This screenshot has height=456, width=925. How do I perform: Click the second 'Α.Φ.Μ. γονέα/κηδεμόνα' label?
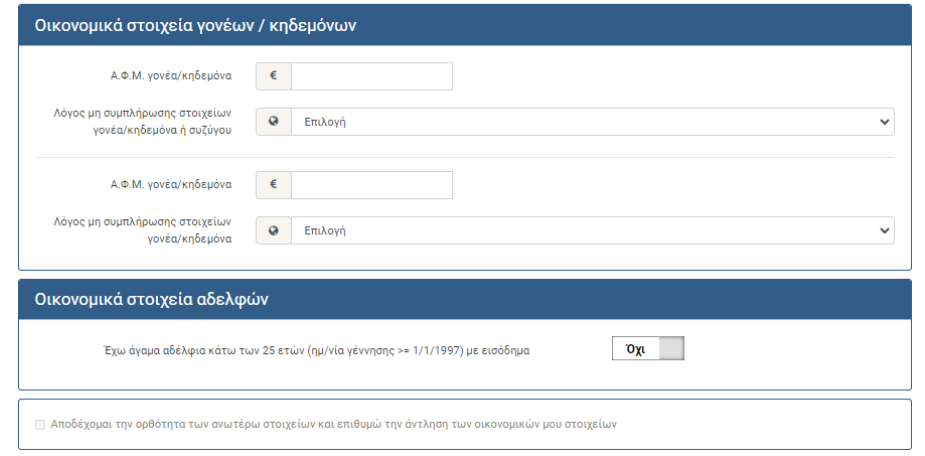171,185
